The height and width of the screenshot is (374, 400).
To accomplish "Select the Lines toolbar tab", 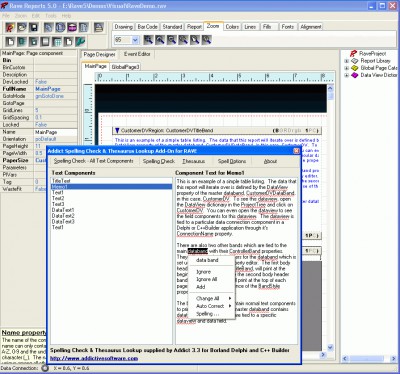I will 250,27.
